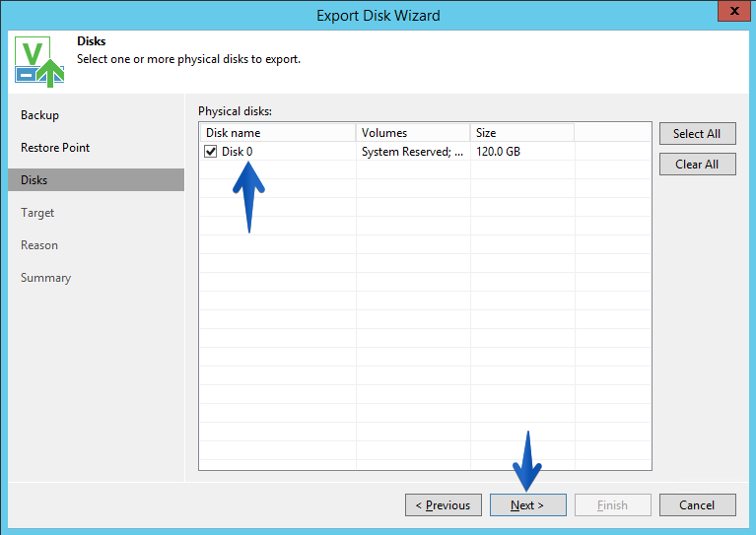Click the Select All button
Image resolution: width=756 pixels, height=535 pixels.
[697, 134]
